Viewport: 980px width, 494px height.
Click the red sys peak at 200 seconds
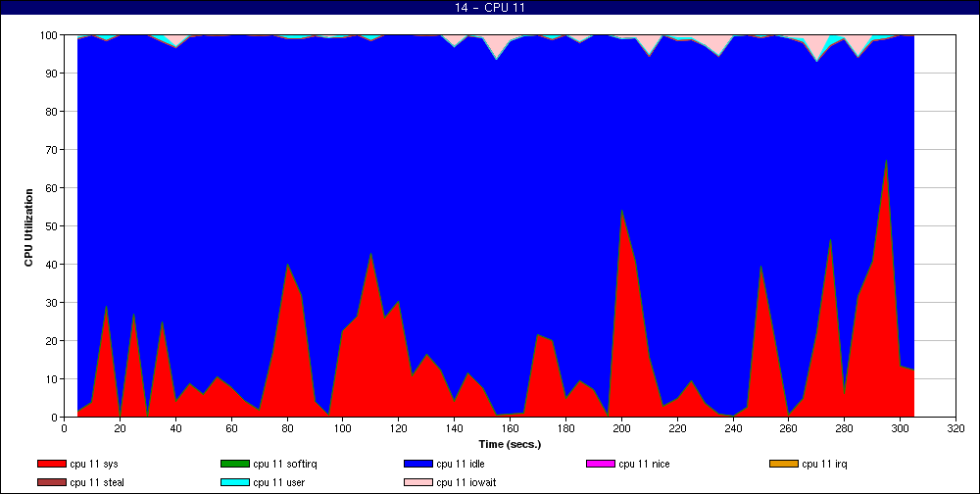tap(621, 211)
